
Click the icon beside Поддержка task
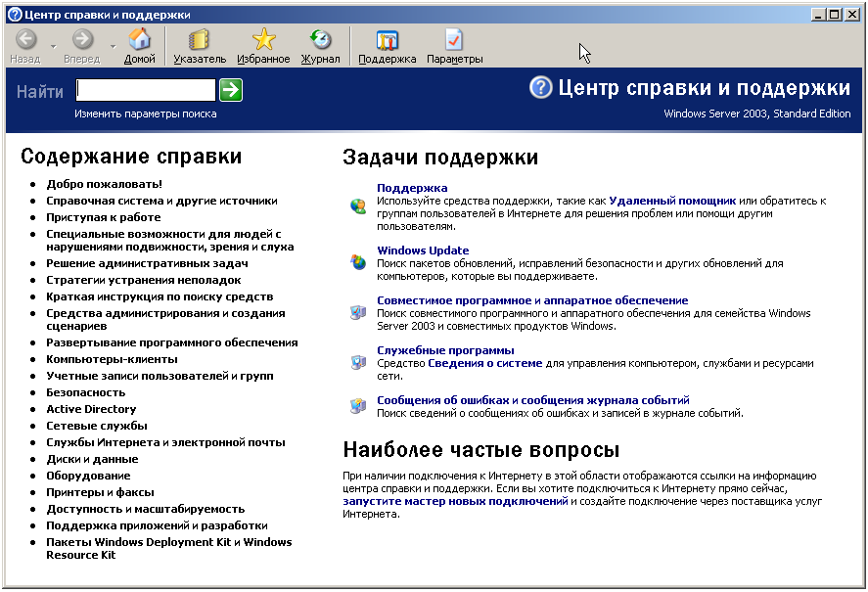tap(358, 206)
